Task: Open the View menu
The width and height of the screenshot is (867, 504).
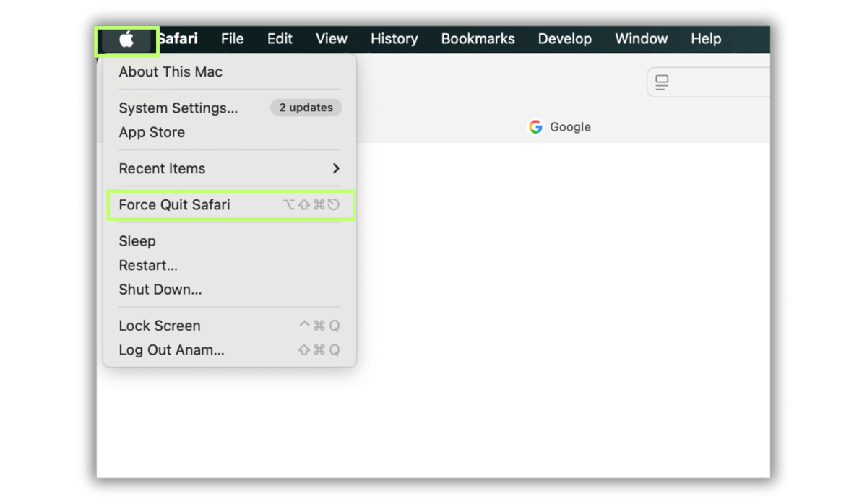Action: point(332,39)
